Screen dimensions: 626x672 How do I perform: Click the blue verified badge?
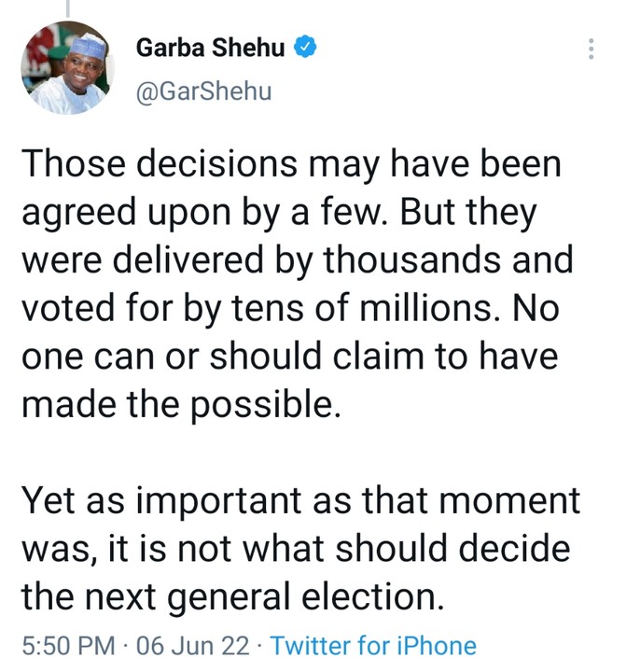(304, 49)
